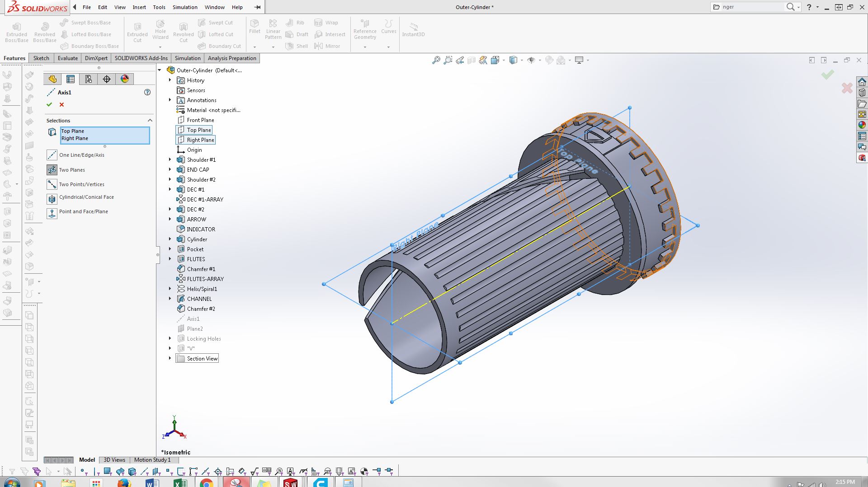
Task: Open the Axis1 help question mark icon
Action: point(147,92)
